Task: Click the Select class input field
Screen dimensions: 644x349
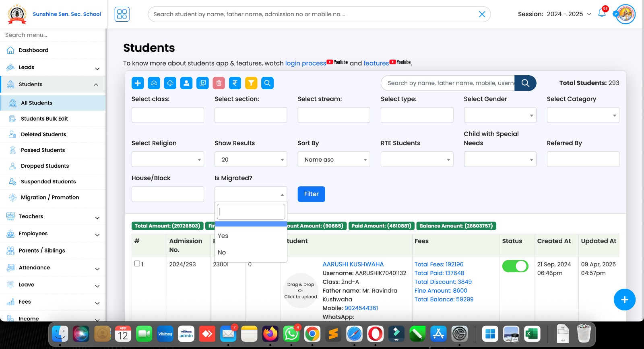Action: pyautogui.click(x=168, y=115)
